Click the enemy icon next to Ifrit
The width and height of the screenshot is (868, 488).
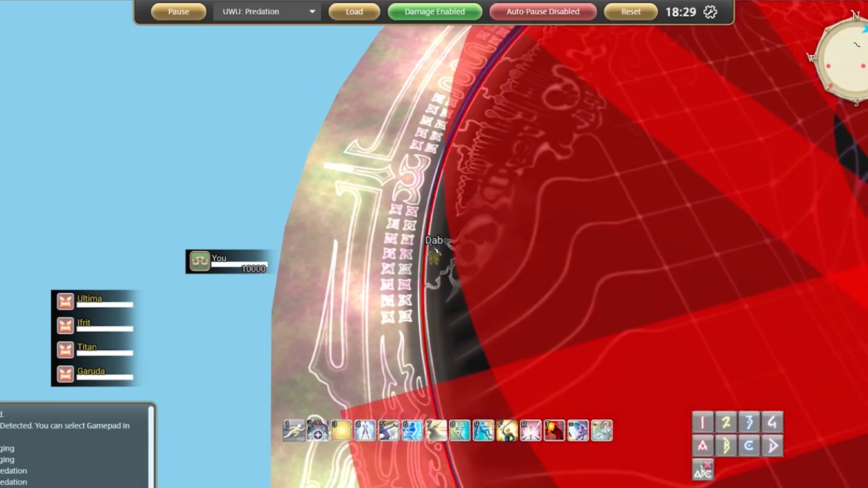[65, 326]
